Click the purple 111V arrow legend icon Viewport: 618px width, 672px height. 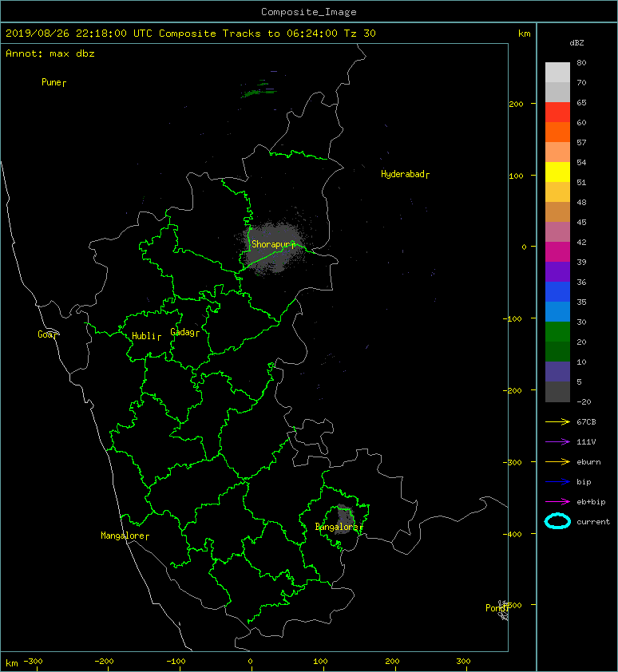click(557, 442)
